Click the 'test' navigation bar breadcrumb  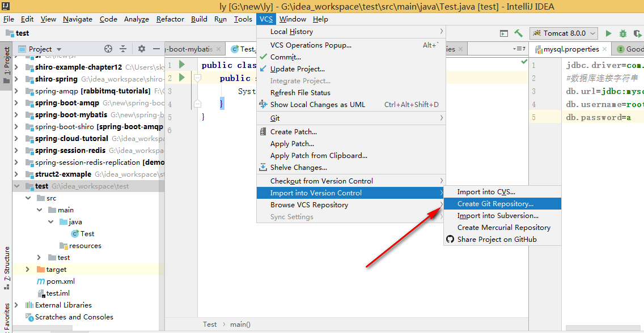click(18, 33)
